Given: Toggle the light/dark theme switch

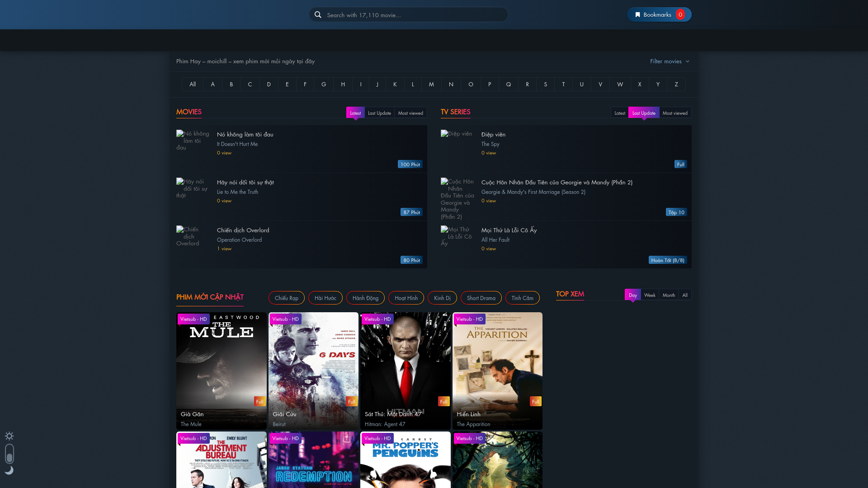Looking at the screenshot, I should tap(9, 457).
